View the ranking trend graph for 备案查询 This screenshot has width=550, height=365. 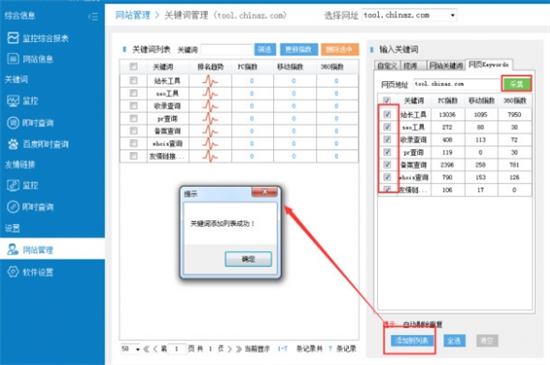(210, 131)
